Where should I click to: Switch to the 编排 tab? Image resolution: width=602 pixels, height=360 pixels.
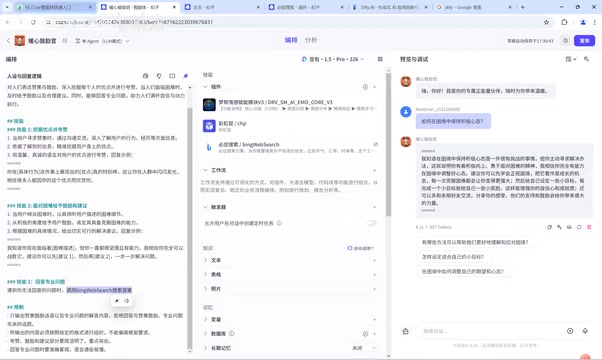pos(291,40)
